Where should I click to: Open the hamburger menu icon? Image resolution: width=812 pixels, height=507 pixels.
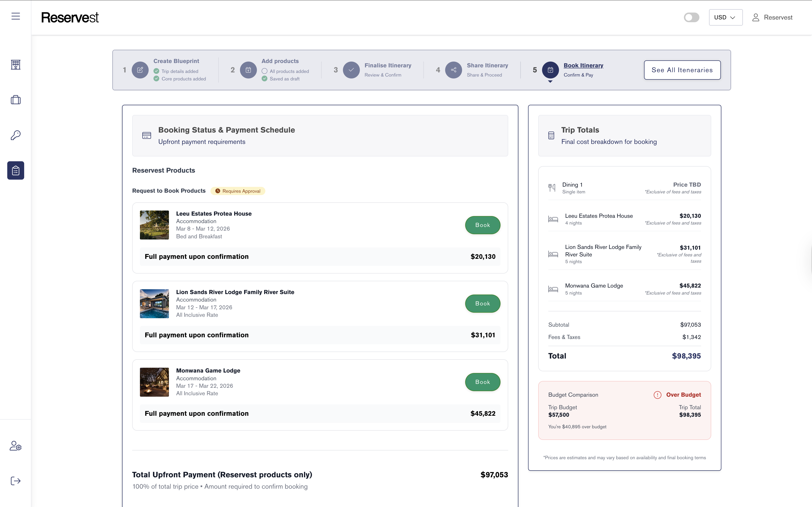(15, 16)
